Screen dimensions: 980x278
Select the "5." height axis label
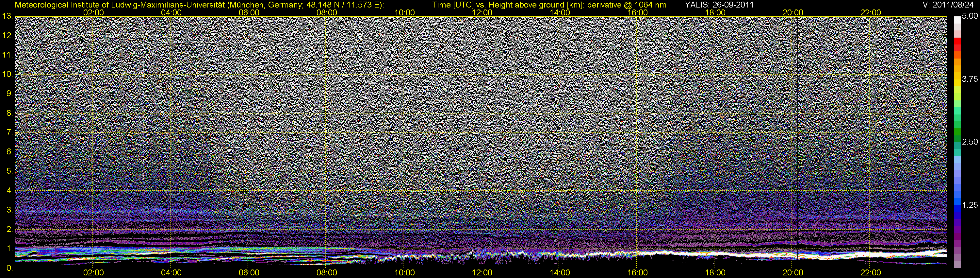(9, 171)
